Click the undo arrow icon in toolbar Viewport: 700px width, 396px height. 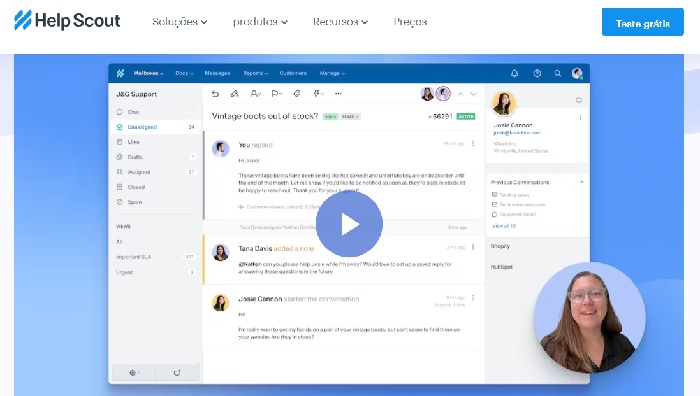[x=215, y=94]
